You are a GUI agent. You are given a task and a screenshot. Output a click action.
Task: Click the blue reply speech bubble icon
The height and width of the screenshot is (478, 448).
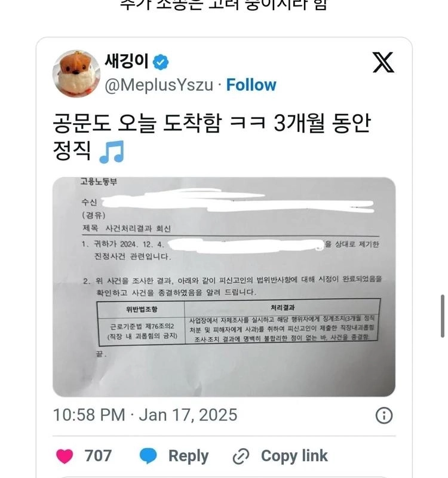(148, 456)
